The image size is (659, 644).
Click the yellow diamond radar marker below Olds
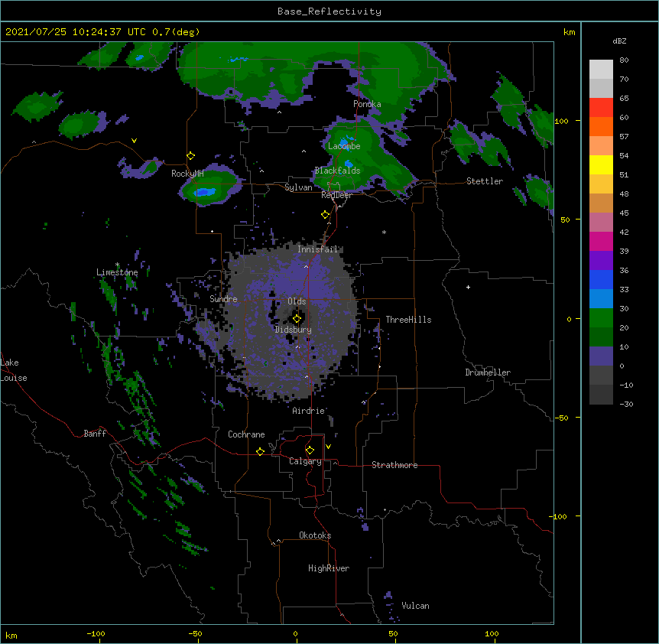tap(297, 319)
